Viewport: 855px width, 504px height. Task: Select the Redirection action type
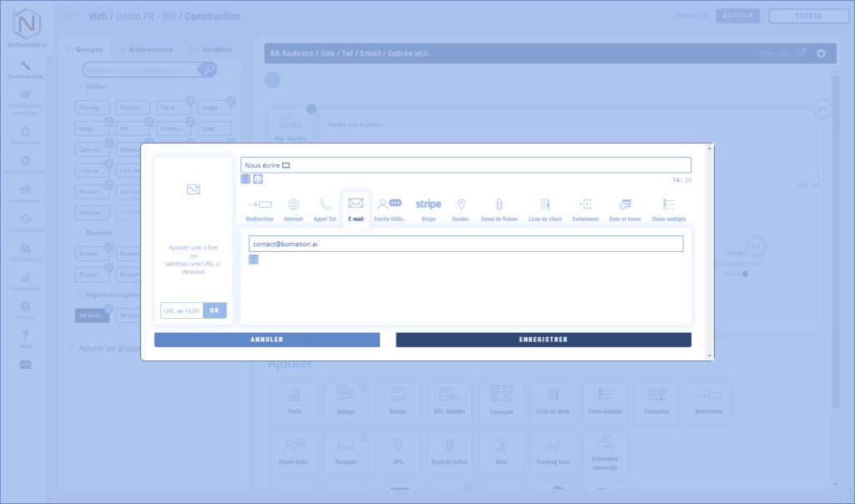tap(260, 209)
